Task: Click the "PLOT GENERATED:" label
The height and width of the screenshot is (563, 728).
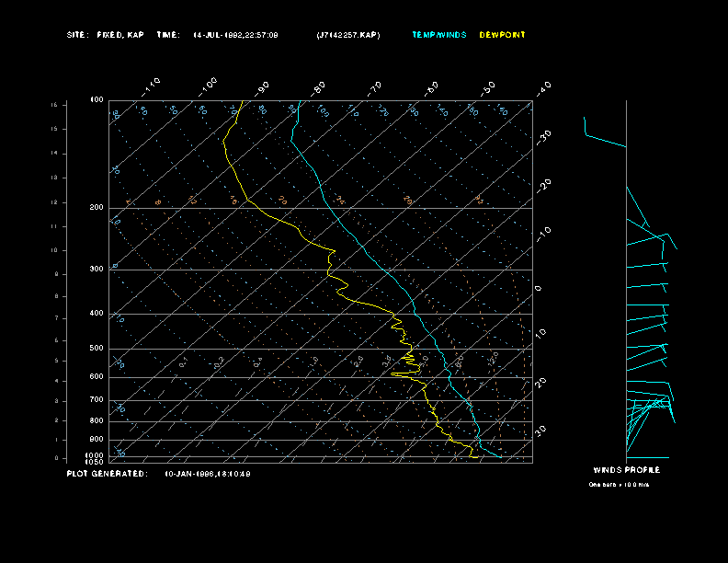Action: click(108, 474)
